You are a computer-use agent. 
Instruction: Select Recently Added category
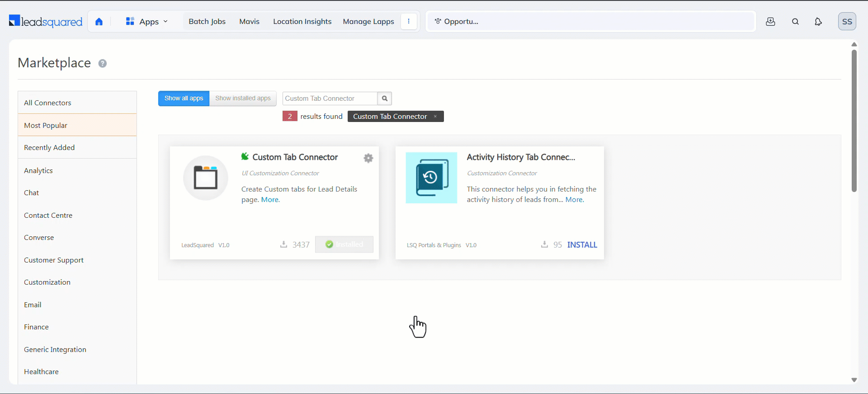[77, 147]
